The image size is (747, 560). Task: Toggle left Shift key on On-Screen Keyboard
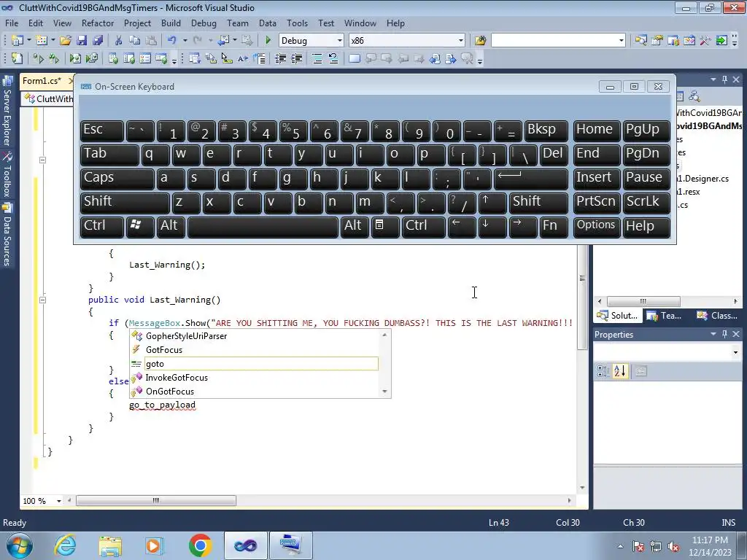tap(125, 202)
